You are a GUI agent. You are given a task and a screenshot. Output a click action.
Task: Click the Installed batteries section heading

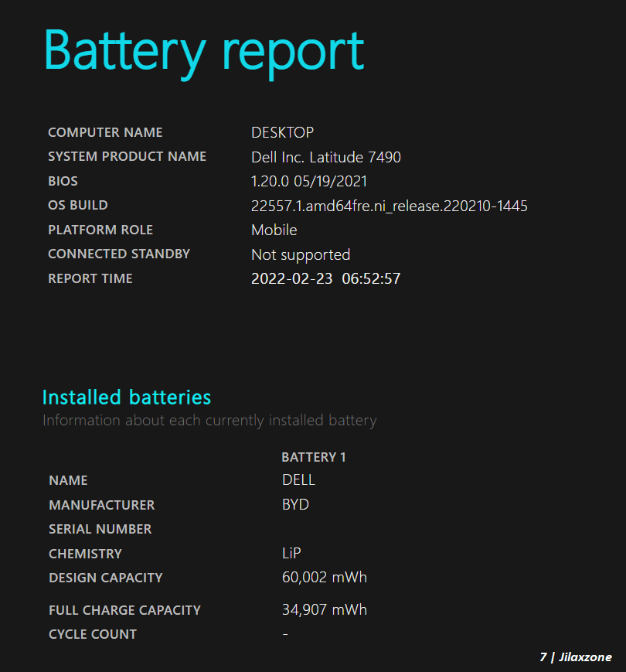click(x=127, y=397)
